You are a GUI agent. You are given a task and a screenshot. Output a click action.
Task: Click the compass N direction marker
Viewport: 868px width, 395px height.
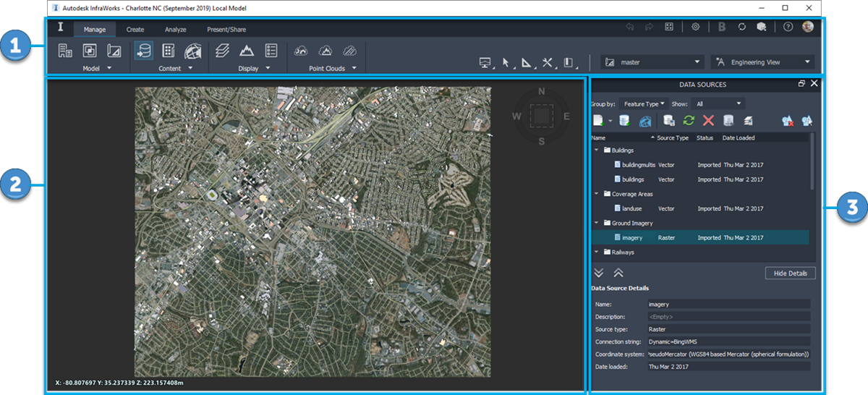(x=542, y=91)
